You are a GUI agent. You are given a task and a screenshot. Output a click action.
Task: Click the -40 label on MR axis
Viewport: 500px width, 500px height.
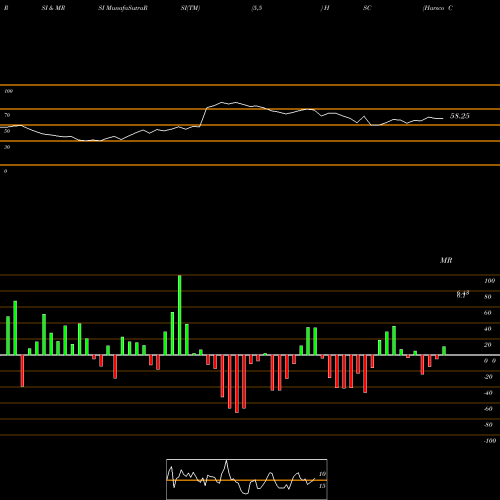click(488, 393)
